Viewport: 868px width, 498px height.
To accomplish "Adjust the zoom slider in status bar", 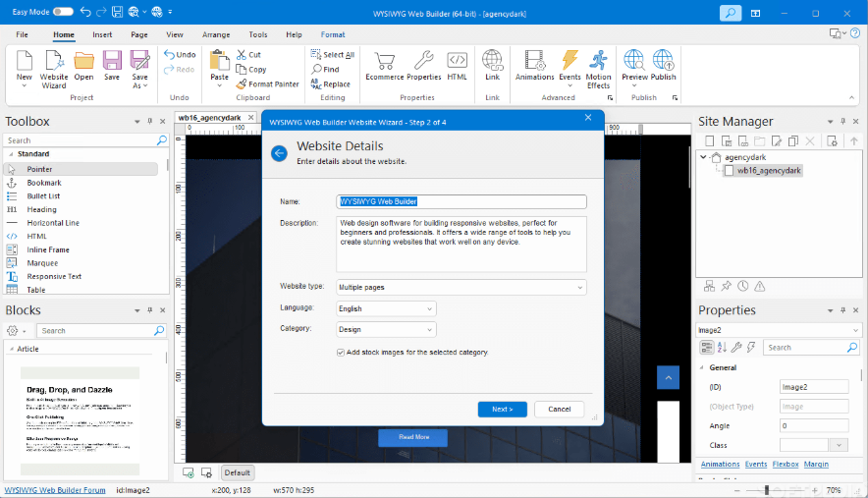I will pyautogui.click(x=767, y=490).
